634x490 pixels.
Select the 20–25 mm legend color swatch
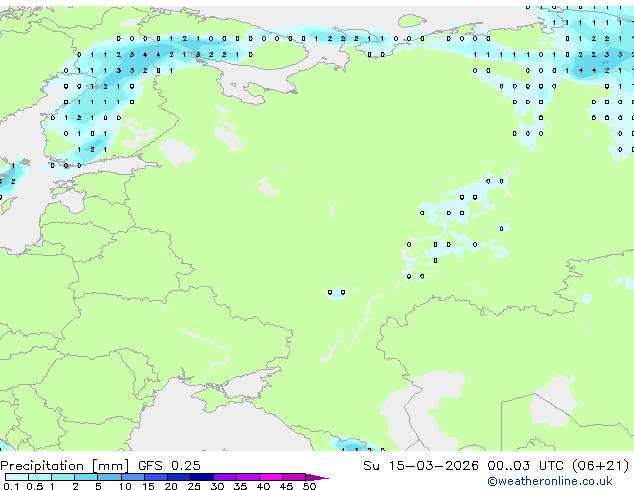[x=178, y=477]
